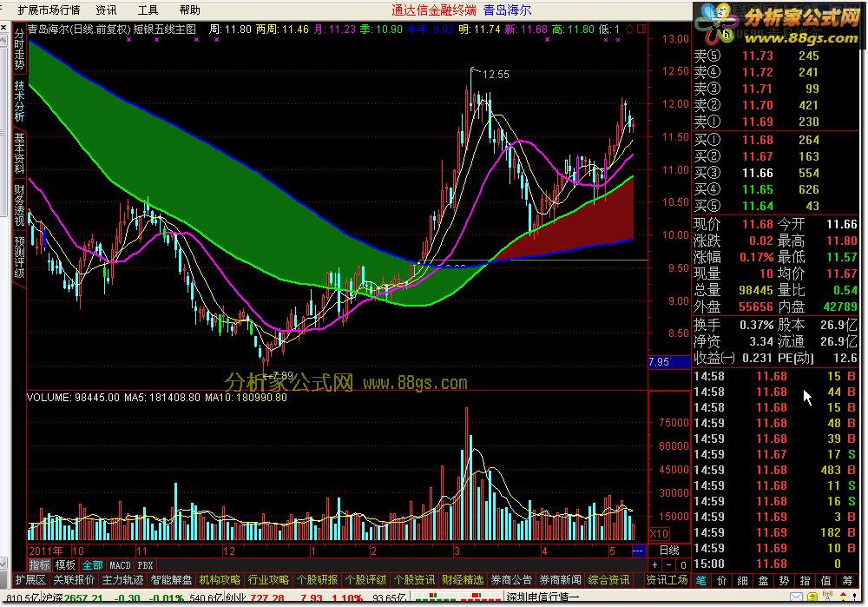Open the 工具 menu
868x607 pixels.
(x=148, y=10)
